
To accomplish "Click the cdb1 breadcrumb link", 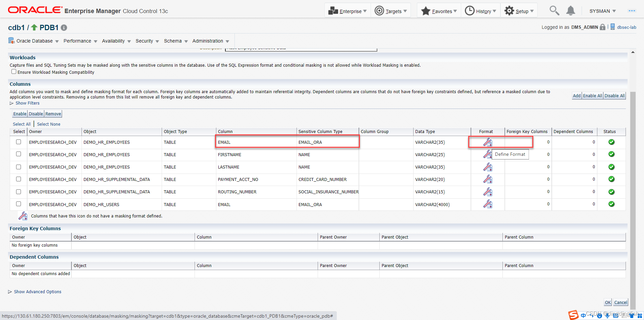I will tap(16, 27).
